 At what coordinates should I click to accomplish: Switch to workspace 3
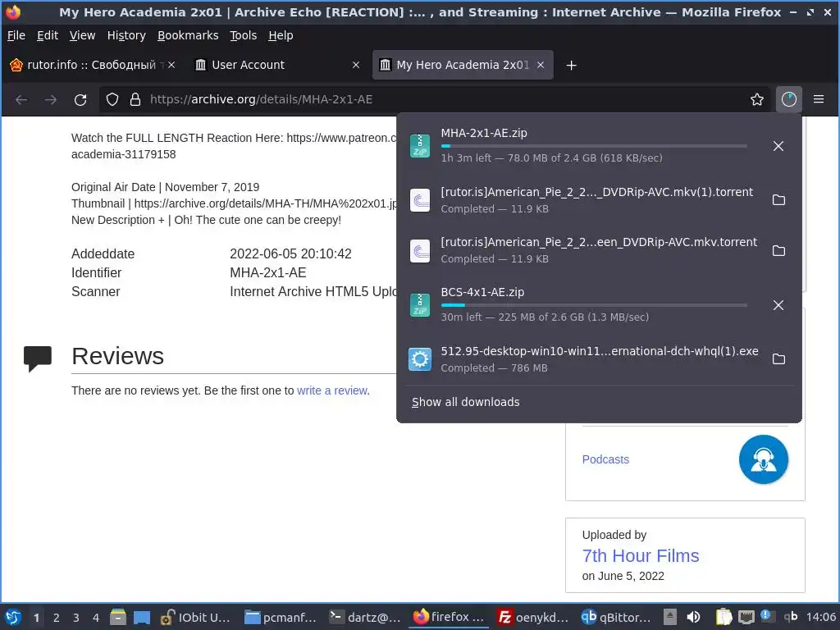point(75,618)
